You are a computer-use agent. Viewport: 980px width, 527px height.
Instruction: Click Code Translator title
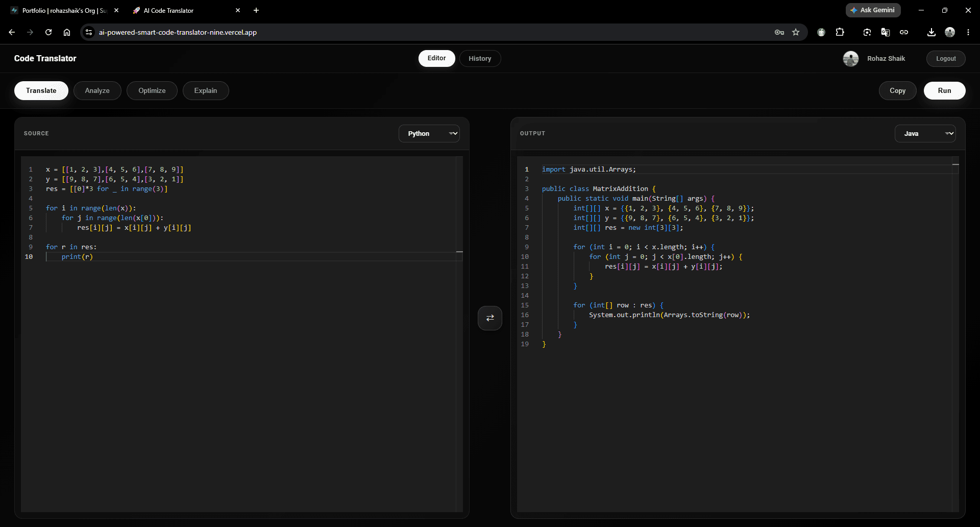tap(45, 58)
